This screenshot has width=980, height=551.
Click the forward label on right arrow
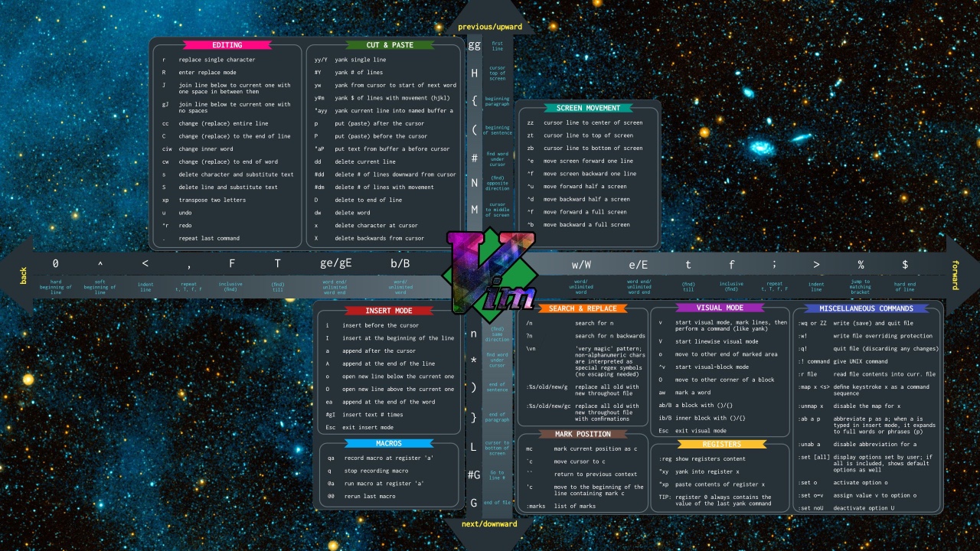coord(955,275)
